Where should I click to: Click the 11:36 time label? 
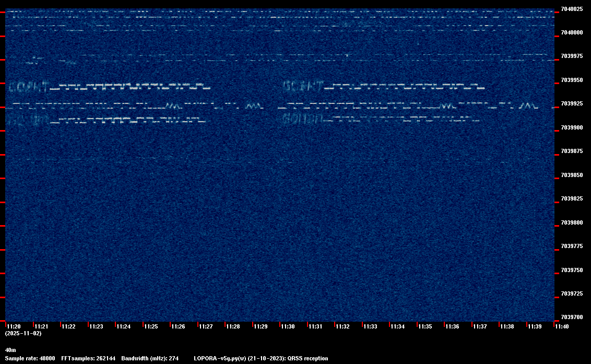pyautogui.click(x=453, y=326)
